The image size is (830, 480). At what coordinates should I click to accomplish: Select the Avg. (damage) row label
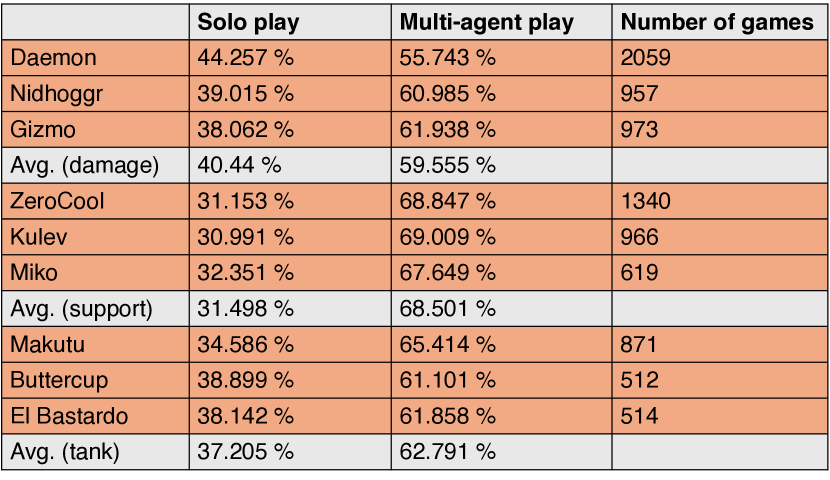click(84, 166)
